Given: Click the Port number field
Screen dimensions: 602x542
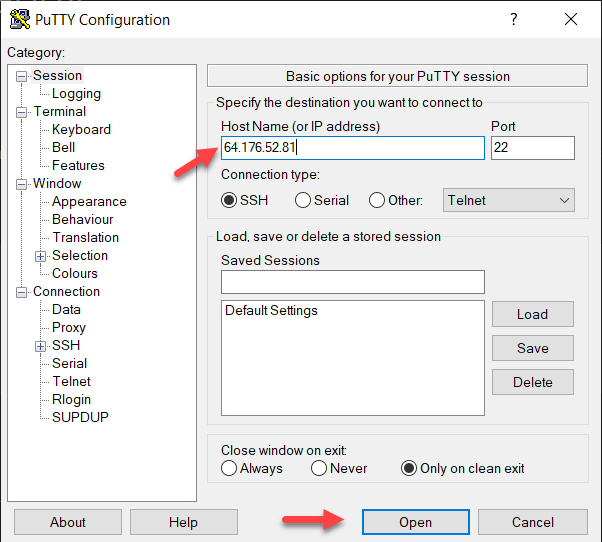Looking at the screenshot, I should [532, 148].
